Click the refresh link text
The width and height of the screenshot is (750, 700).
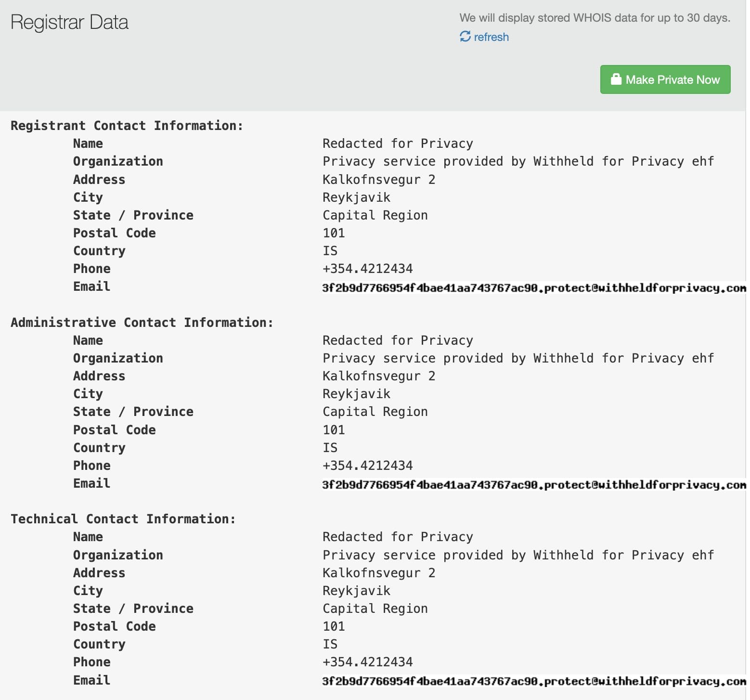[491, 37]
